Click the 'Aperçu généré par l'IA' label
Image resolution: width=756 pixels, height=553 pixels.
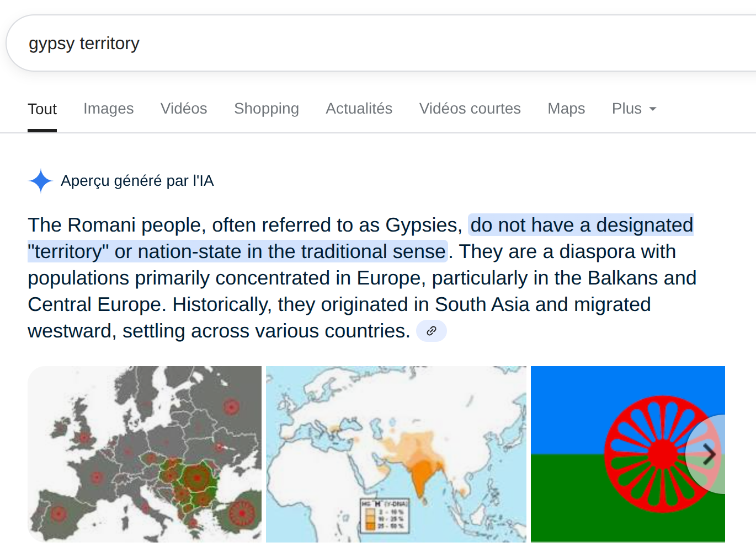[137, 181]
